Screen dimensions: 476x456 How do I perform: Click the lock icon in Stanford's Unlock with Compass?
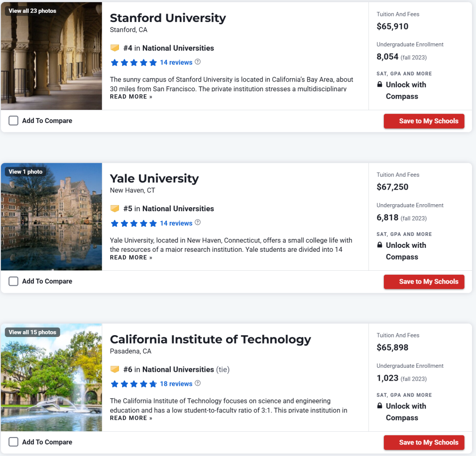pos(379,84)
